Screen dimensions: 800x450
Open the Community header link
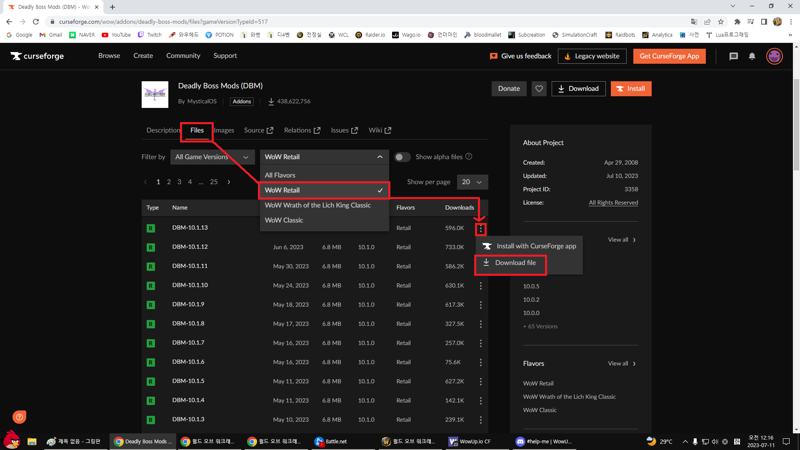click(x=183, y=56)
